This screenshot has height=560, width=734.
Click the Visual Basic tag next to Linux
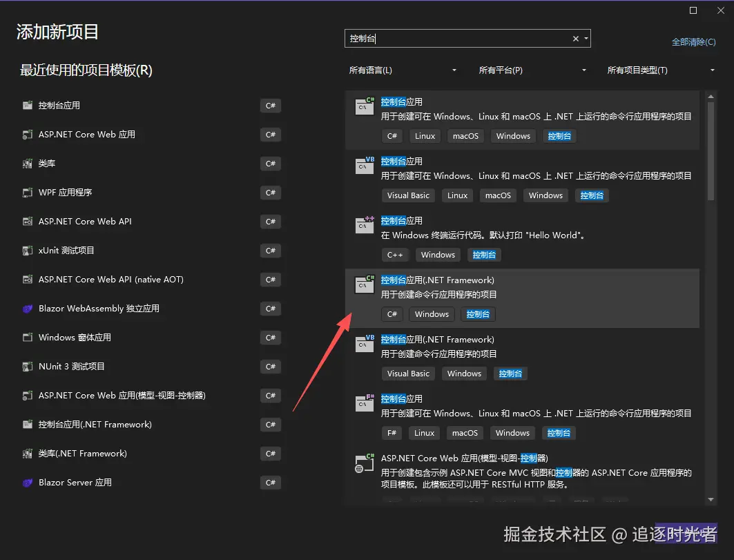pyautogui.click(x=408, y=195)
